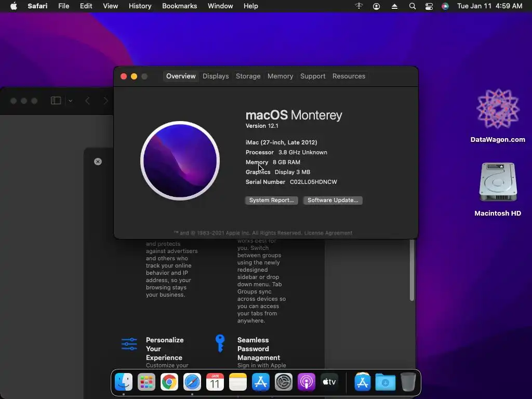Viewport: 532px width, 399px height.
Task: Switch to the Storage tab
Action: [x=248, y=76]
